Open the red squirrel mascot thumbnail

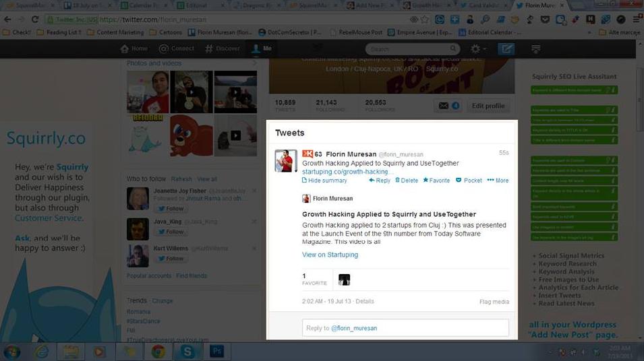192,135
